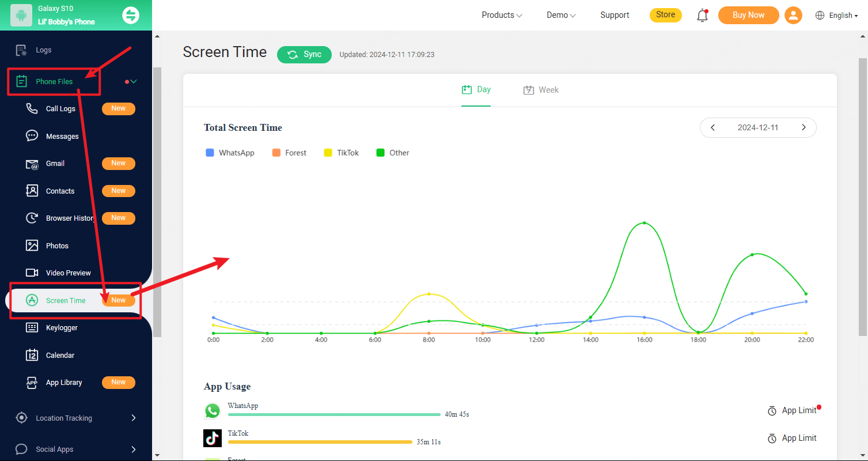Click the device switch icon in header
Viewport: 868px width, 461px height.
(x=131, y=16)
